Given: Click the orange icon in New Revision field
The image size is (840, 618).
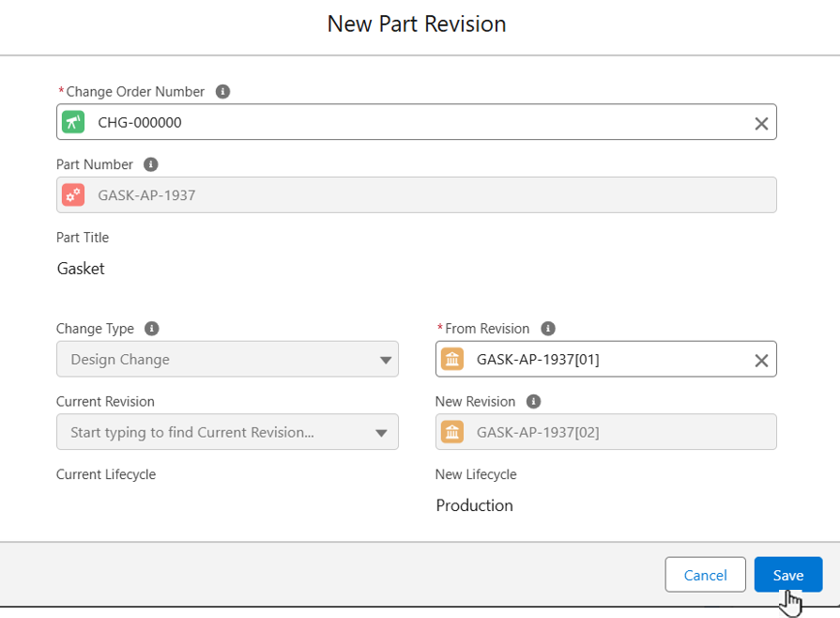Looking at the screenshot, I should [x=452, y=432].
